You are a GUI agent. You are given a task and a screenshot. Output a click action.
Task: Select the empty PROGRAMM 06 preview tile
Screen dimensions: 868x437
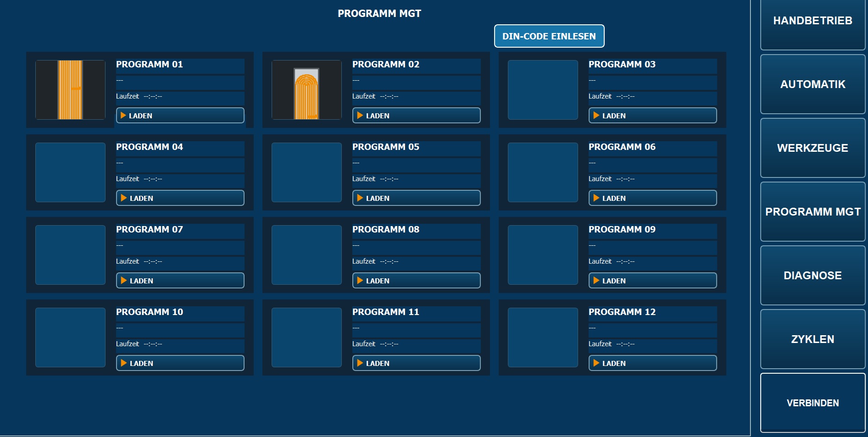543,172
